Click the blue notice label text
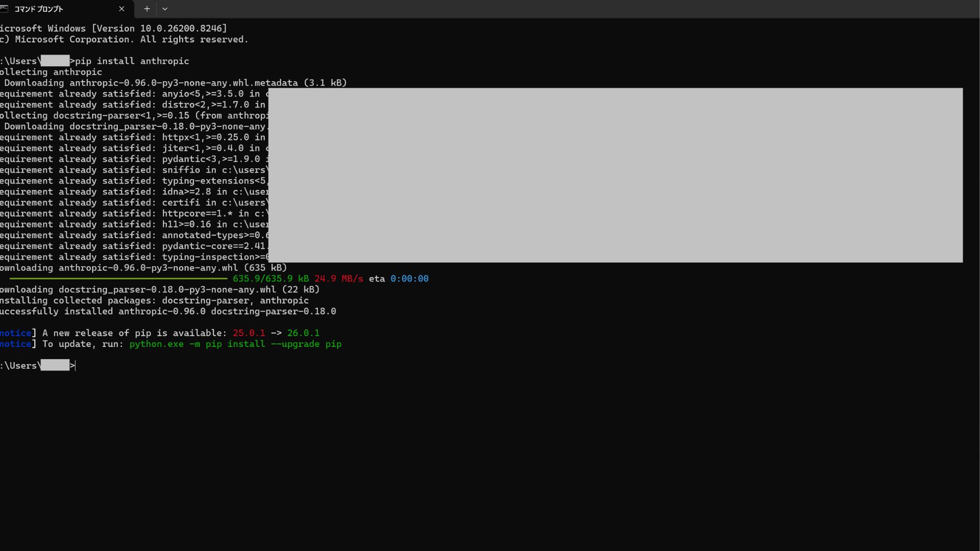The image size is (980, 551). (15, 333)
